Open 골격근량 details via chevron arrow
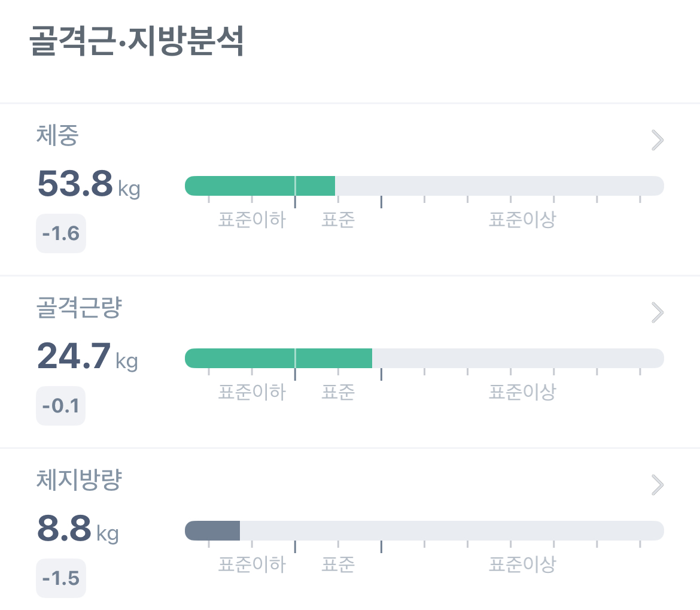Image resolution: width=700 pixels, height=610 pixels. pos(657,312)
